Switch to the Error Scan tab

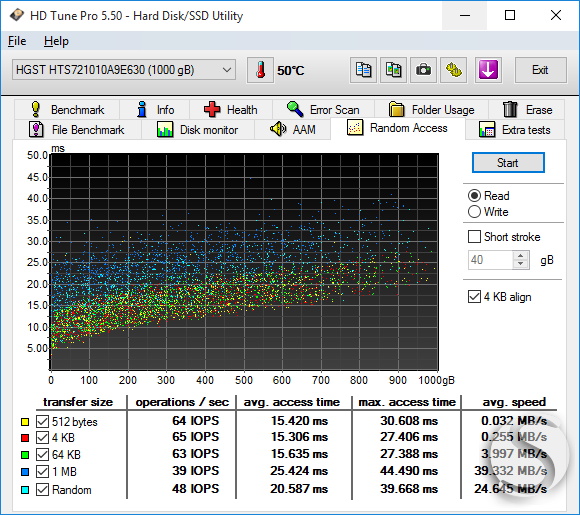point(323,110)
